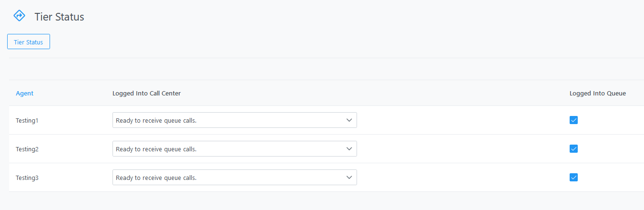Select the Testing1 agent name
This screenshot has height=210, width=644.
[x=27, y=121]
